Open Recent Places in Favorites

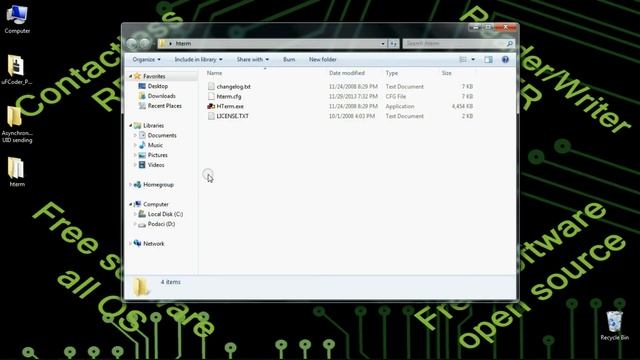pos(164,106)
